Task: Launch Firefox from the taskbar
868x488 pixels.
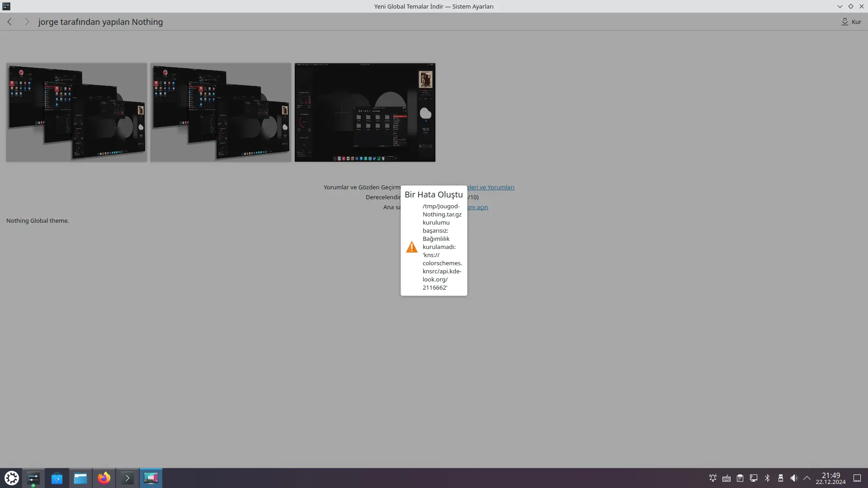Action: (x=104, y=478)
